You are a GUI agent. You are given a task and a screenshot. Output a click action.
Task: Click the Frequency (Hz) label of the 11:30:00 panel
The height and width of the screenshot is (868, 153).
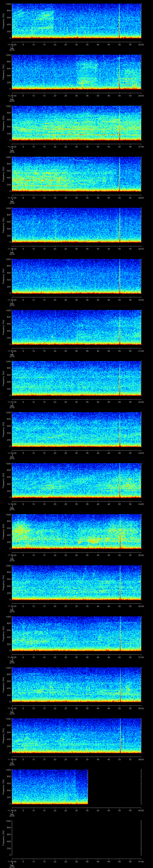click(x=3, y=327)
